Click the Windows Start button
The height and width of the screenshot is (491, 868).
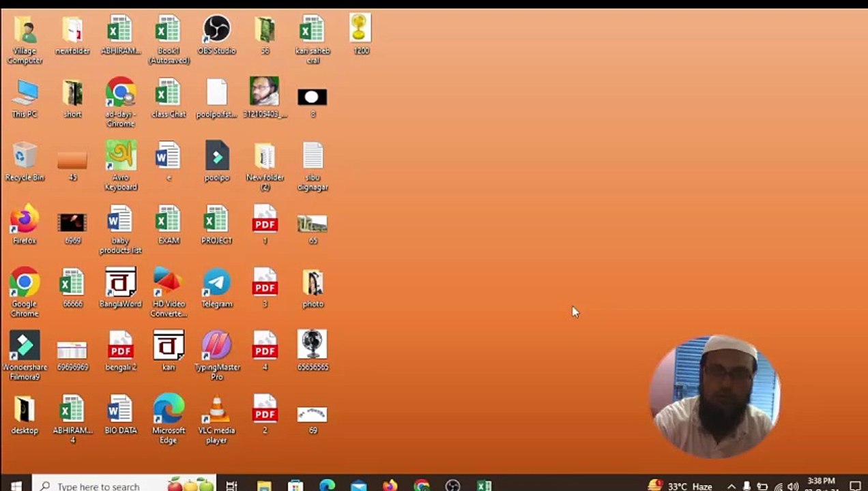16,486
